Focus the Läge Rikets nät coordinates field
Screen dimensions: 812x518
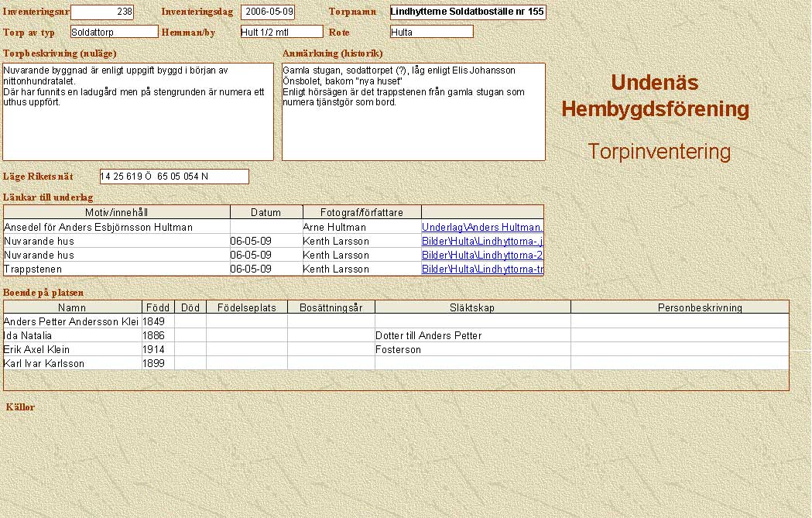click(x=174, y=177)
